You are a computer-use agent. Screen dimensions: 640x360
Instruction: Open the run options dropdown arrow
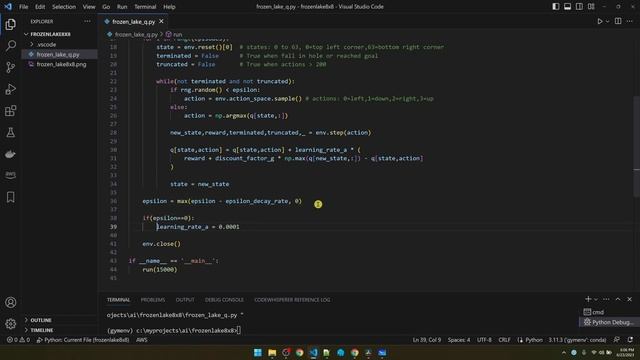pos(607,21)
